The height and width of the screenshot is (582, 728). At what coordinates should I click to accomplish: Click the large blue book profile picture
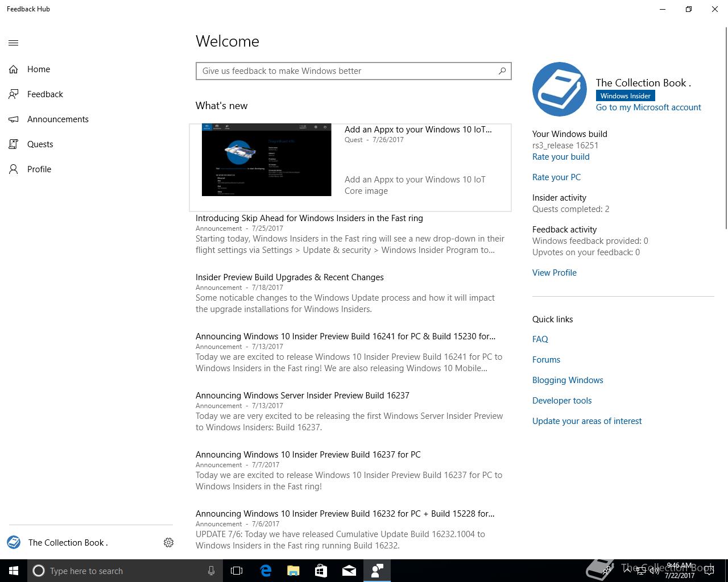point(560,89)
